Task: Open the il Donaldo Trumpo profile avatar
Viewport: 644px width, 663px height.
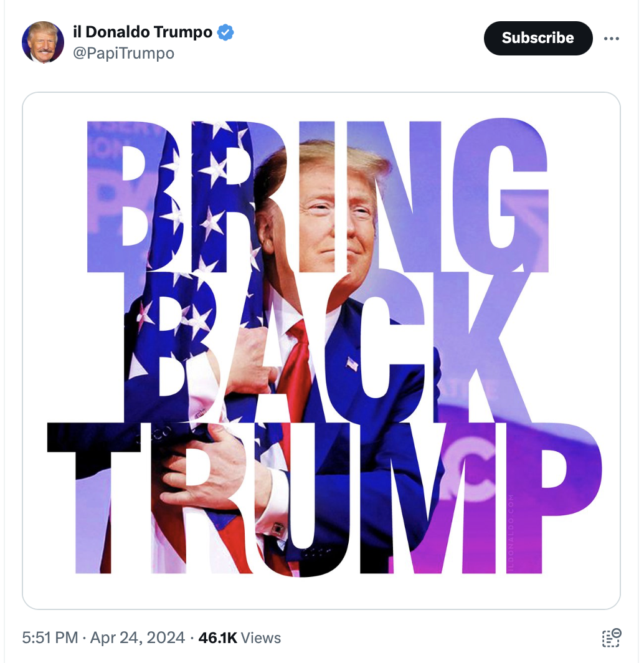Action: (43, 42)
